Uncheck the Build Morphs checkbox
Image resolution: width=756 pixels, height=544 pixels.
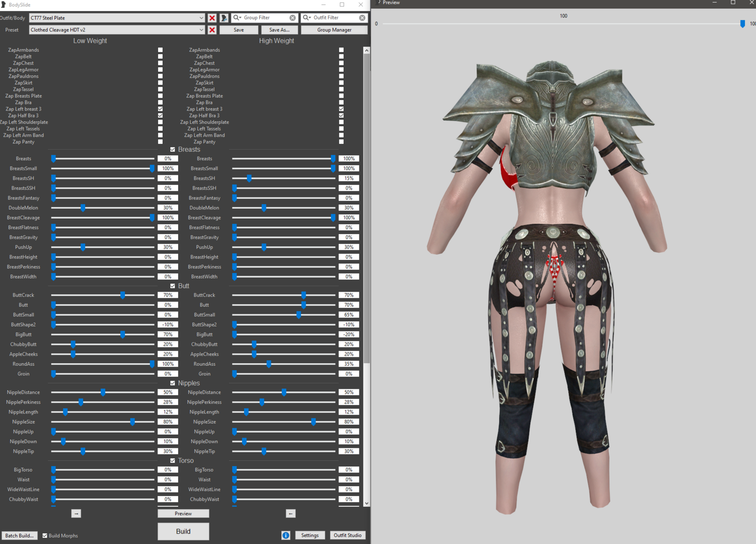45,535
